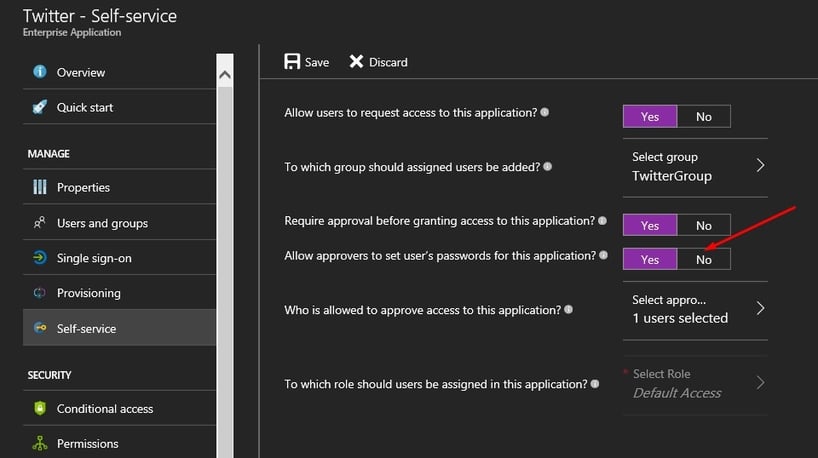Click info dot beside request access question
This screenshot has width=818, height=458.
[545, 113]
